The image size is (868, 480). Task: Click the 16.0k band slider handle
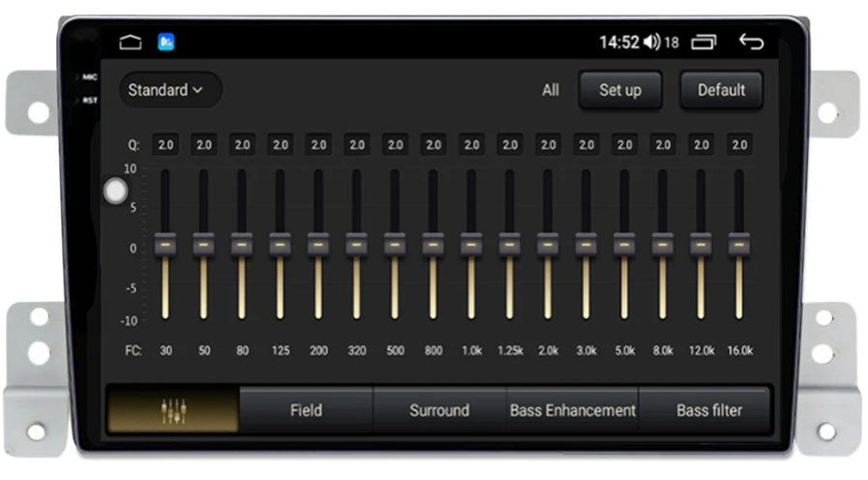point(739,244)
